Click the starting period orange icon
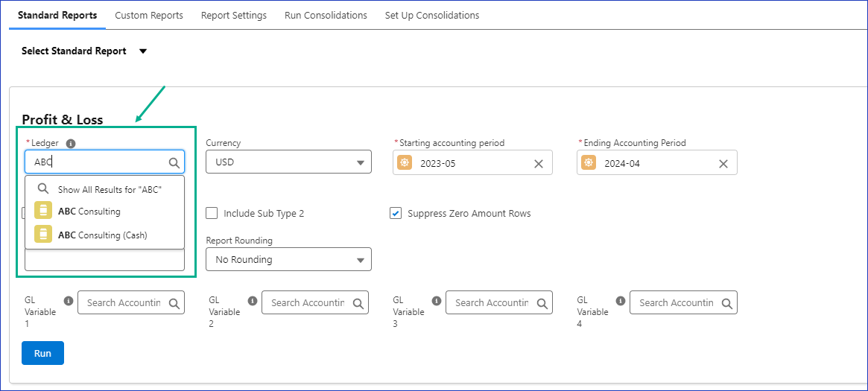This screenshot has height=391, width=868. pos(405,163)
